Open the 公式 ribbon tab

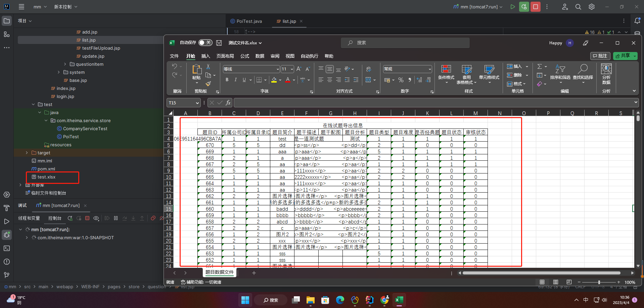(x=245, y=56)
